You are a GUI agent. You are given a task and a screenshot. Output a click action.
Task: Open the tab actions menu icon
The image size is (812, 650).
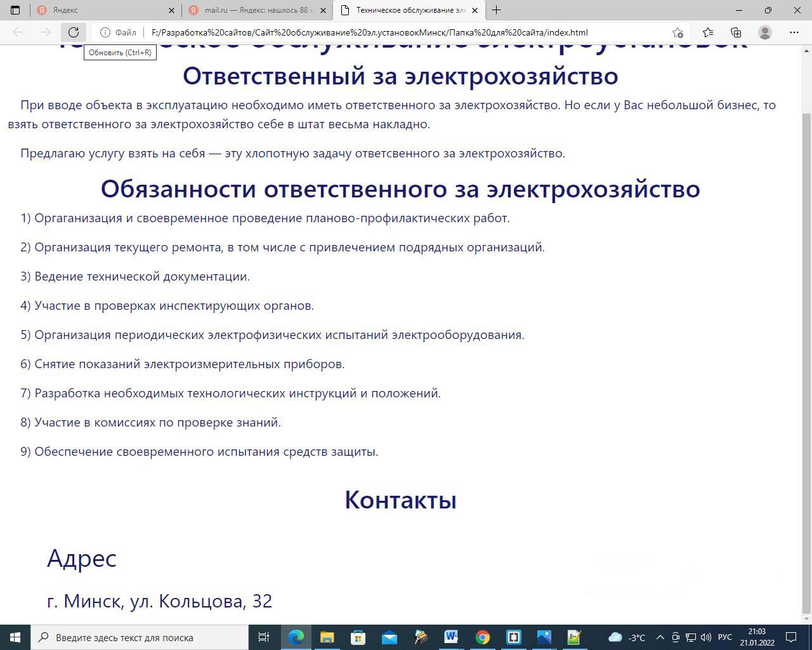[x=15, y=10]
